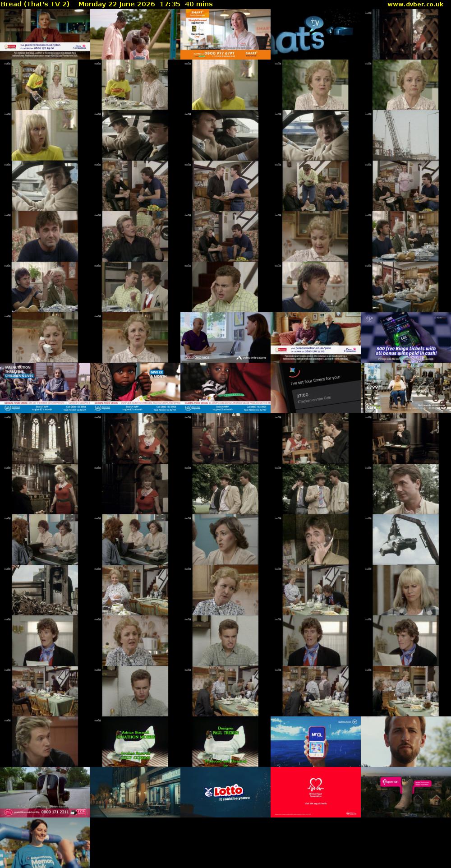The height and width of the screenshot is (868, 451).
Task: Select the church stained glass window thumbnail
Action: coord(45,439)
